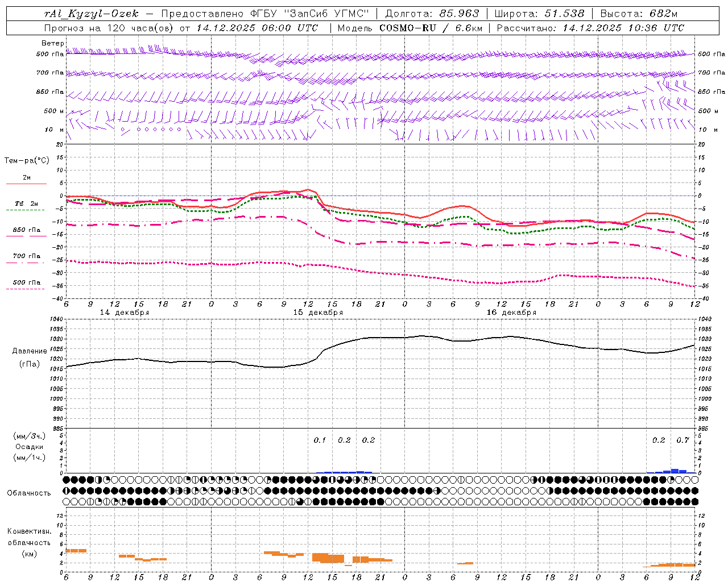Click the Ветер wind panel label
This screenshot has width=728, height=582.
[x=52, y=43]
